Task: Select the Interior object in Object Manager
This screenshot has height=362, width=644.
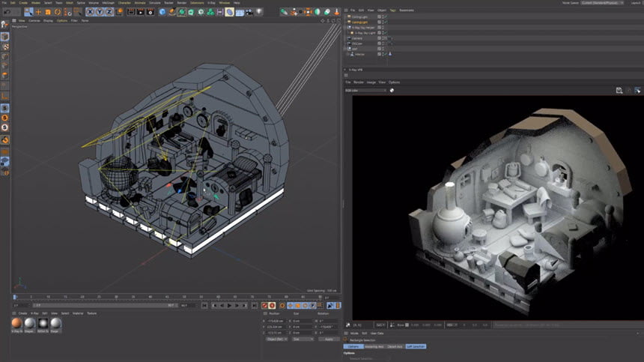Action: click(359, 54)
